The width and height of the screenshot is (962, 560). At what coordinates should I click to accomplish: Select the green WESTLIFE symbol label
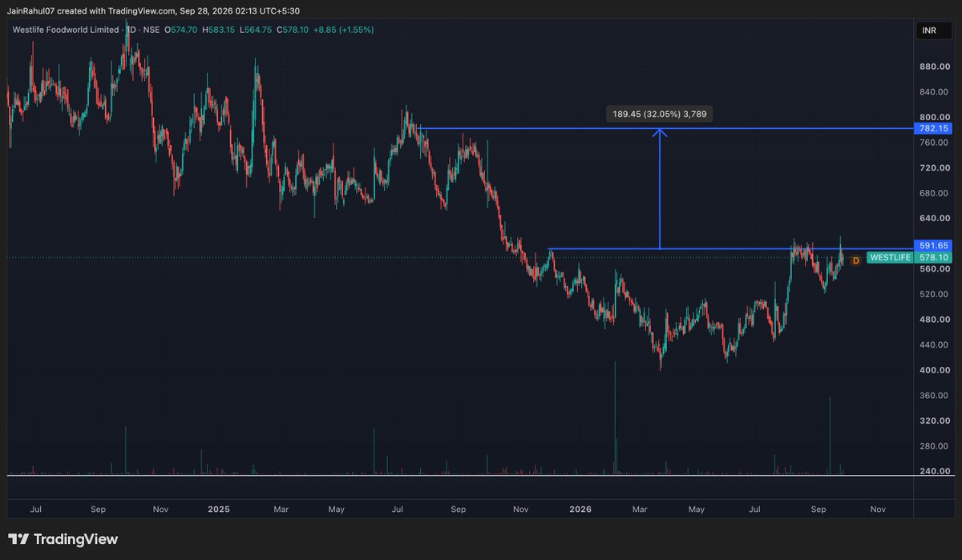890,258
